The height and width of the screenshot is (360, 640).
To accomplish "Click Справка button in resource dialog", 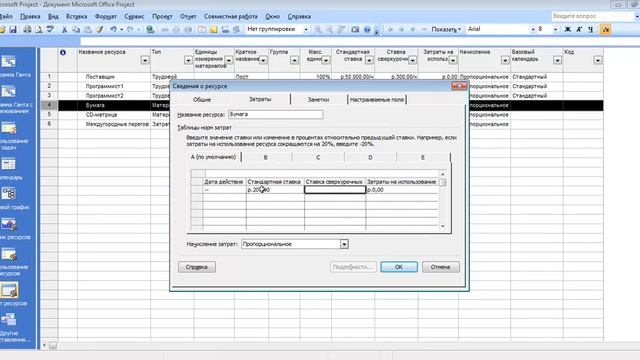I will coord(197,267).
